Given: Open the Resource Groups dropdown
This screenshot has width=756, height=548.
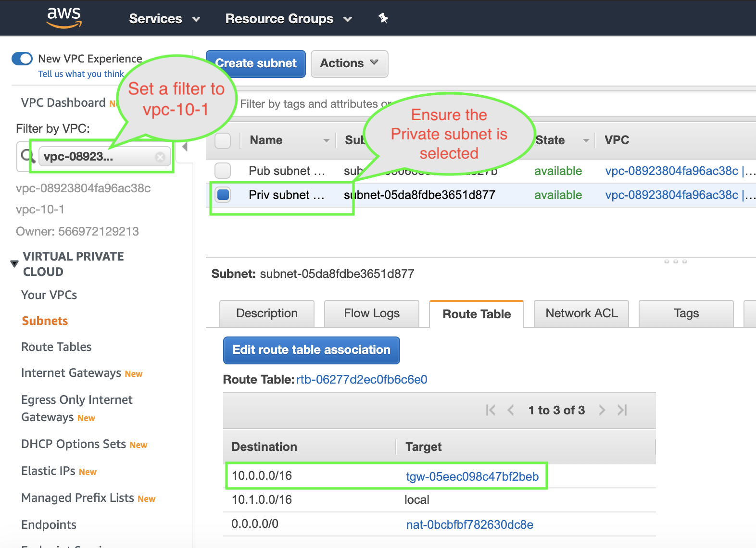Looking at the screenshot, I should pos(289,19).
